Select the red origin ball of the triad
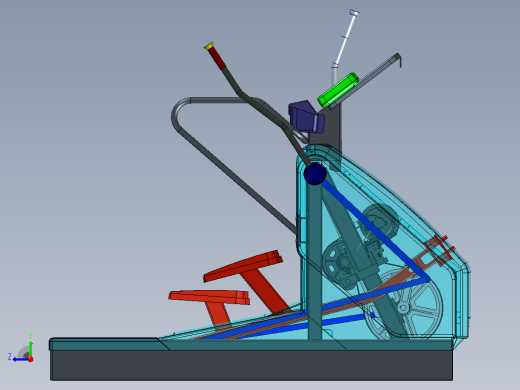Viewport: 520px width, 390px height. (x=31, y=359)
